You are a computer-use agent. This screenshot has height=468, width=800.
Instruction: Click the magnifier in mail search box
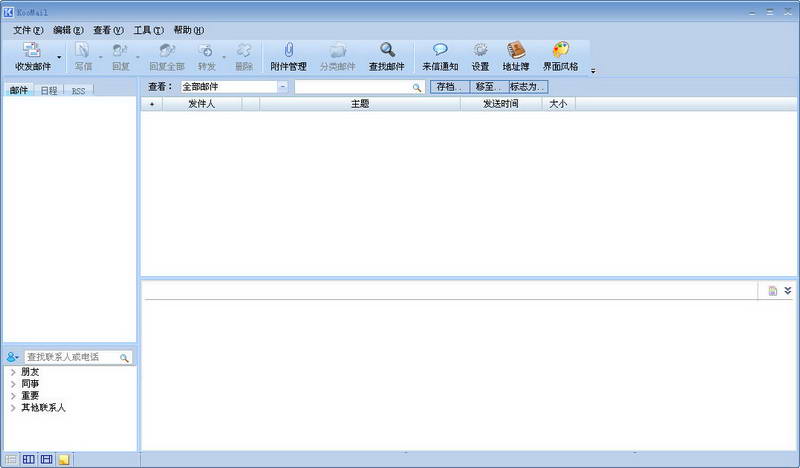click(x=417, y=88)
